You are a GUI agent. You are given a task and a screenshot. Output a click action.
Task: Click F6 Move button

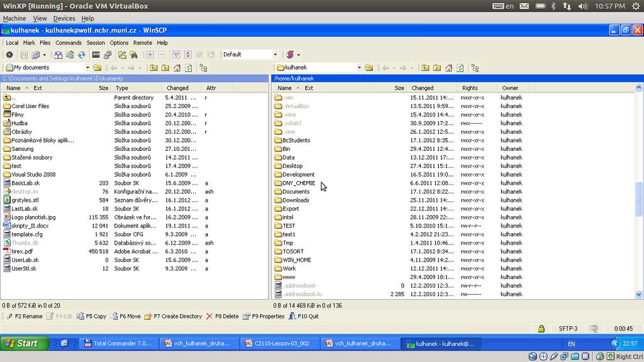125,317
